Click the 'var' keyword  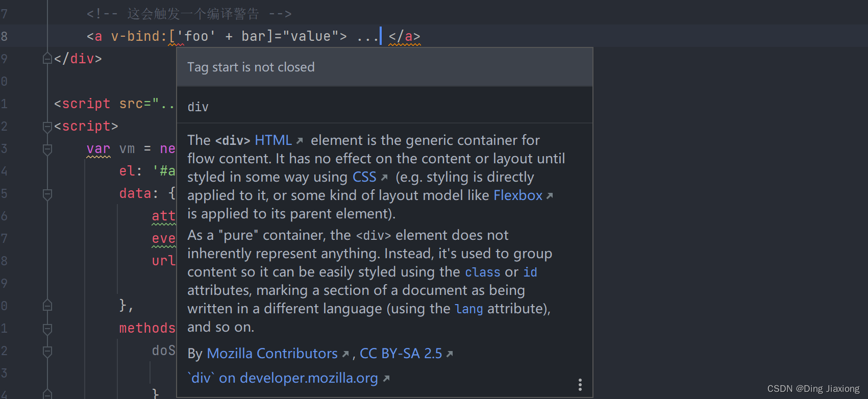98,148
